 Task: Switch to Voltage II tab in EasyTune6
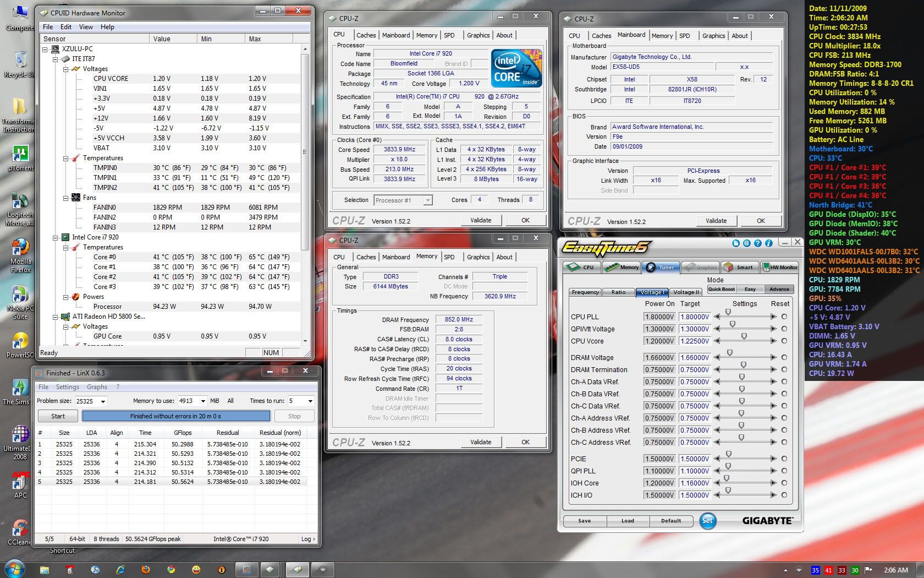click(x=686, y=292)
